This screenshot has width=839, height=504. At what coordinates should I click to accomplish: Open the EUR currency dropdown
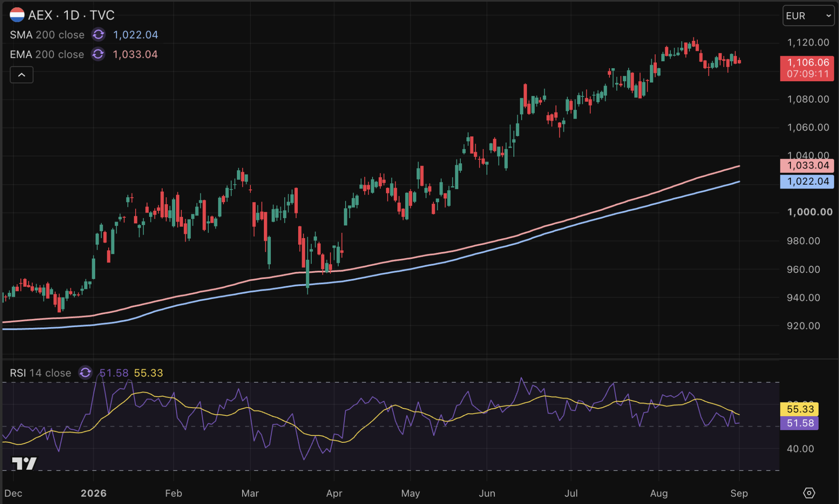point(809,16)
